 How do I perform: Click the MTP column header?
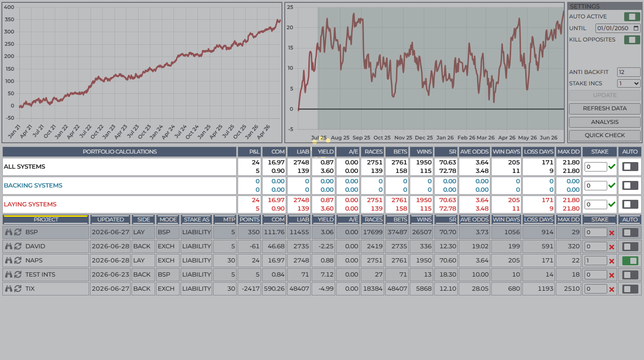(225, 220)
